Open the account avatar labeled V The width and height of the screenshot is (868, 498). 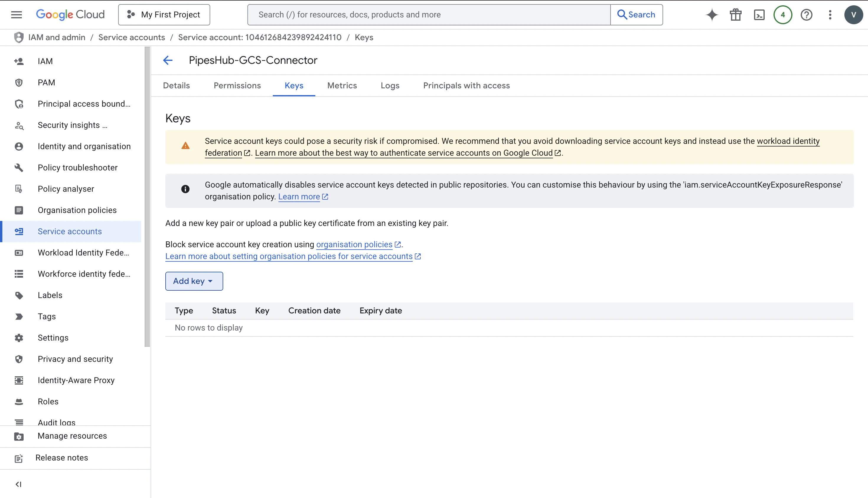[x=853, y=15]
